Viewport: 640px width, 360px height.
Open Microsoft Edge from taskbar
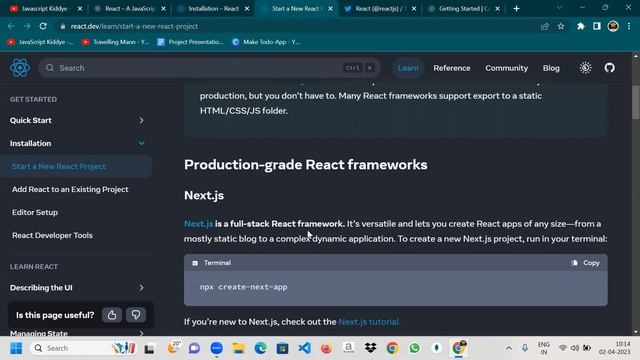[x=260, y=348]
